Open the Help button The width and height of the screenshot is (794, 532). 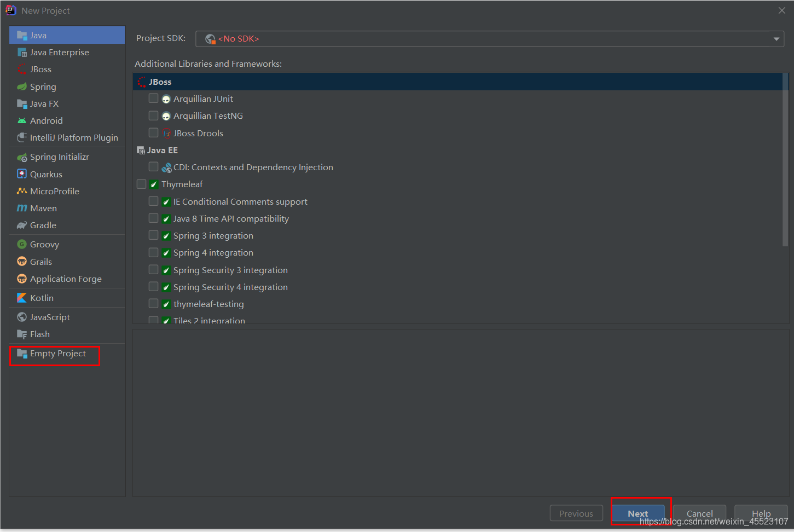point(761,513)
